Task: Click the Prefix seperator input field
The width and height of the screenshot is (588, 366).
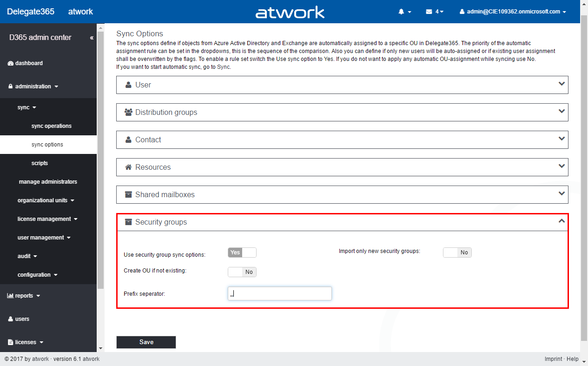Action: (280, 293)
